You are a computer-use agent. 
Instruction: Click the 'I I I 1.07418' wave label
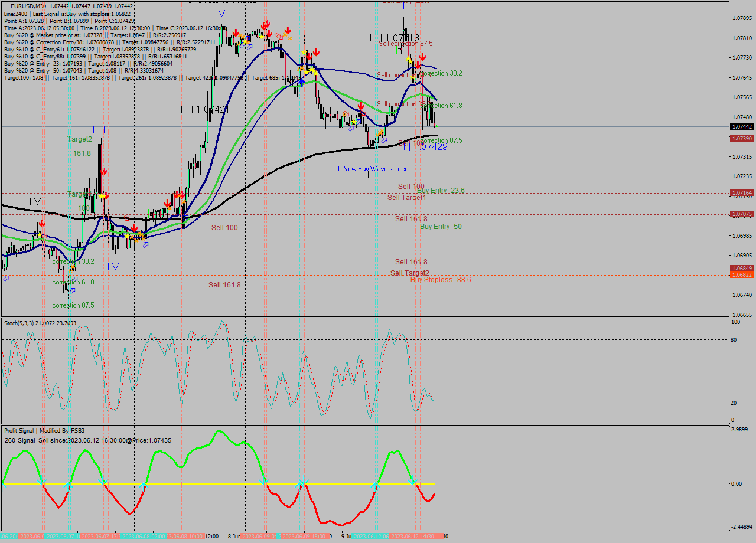coord(395,38)
